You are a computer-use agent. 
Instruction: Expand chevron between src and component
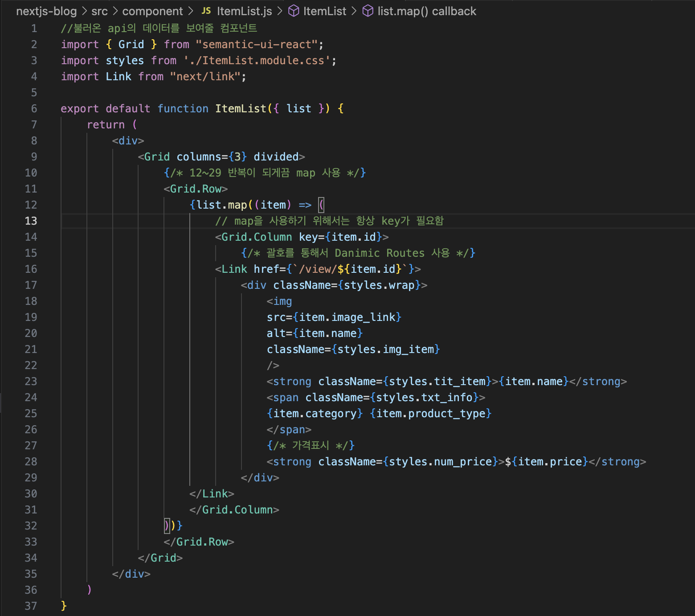click(x=115, y=11)
